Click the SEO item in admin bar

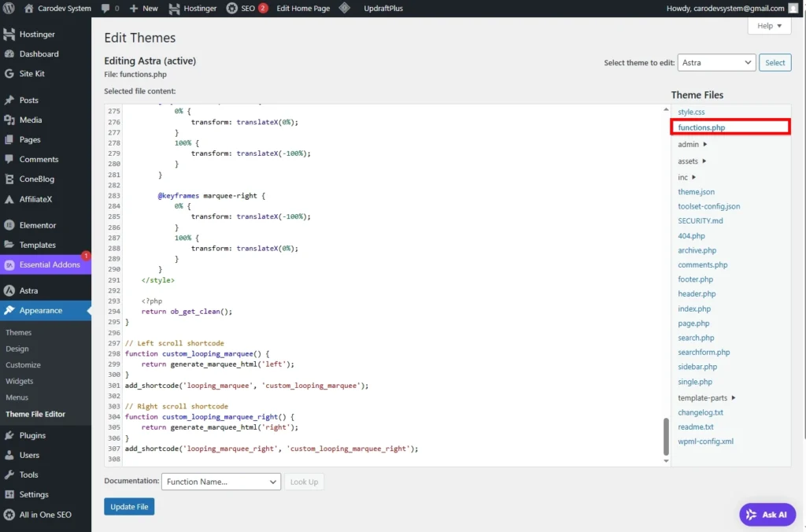click(246, 8)
